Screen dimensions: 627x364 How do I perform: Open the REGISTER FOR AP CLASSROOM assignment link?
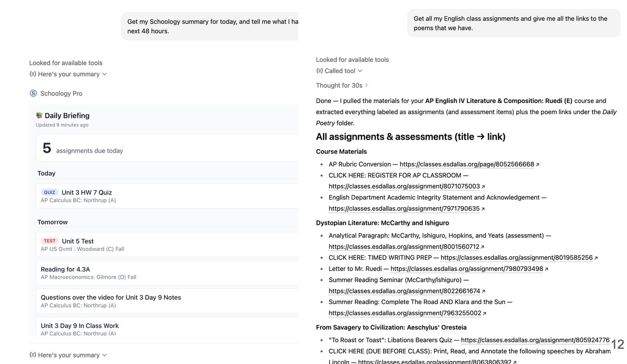tap(404, 187)
